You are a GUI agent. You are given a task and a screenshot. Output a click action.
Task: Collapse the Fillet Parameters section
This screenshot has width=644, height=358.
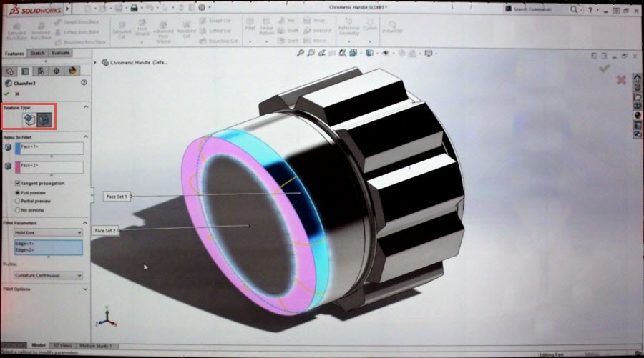coord(85,223)
